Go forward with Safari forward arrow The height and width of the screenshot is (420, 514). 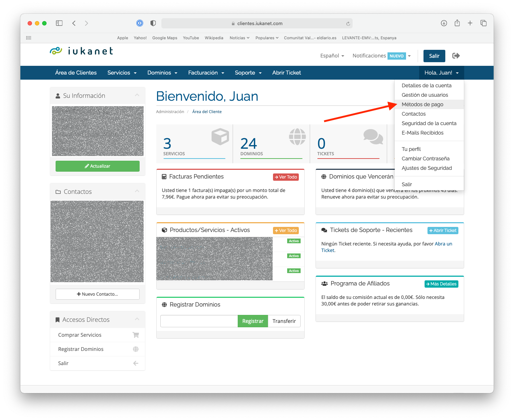pyautogui.click(x=86, y=23)
